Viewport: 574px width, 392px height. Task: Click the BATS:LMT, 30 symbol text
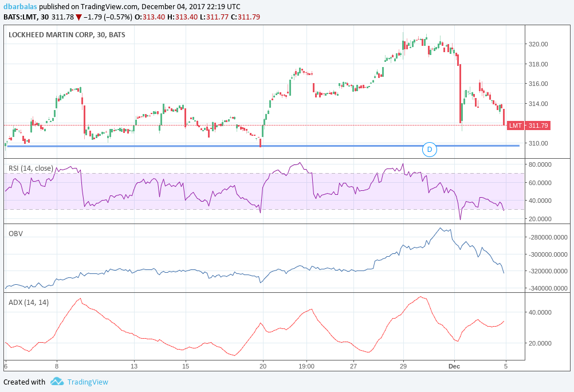coord(26,17)
